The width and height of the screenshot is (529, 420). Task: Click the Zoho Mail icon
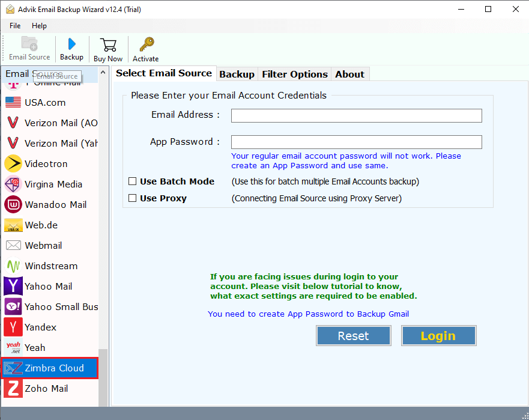(13, 388)
